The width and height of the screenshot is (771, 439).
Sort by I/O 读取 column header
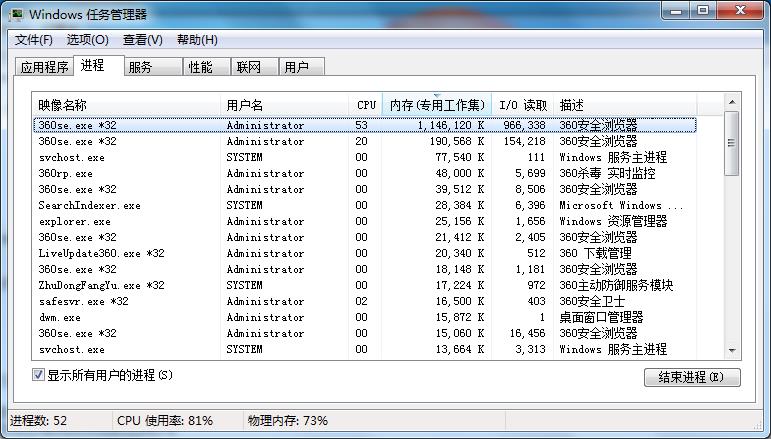click(523, 105)
